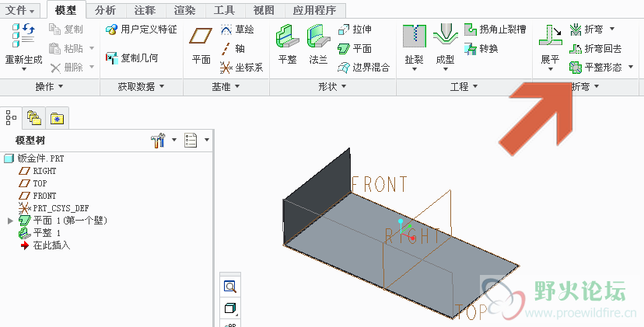Click the 重新生成 regenerate icon

pyautogui.click(x=23, y=35)
